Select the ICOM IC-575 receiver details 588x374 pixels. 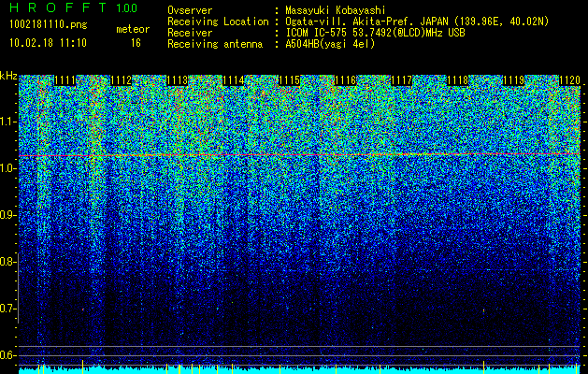tap(376, 33)
